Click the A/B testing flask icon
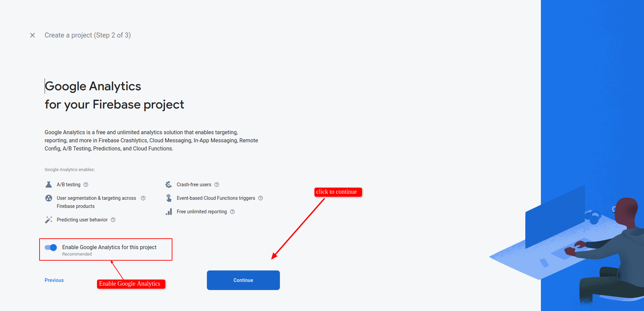Viewport: 644px width, 311px height. 49,185
